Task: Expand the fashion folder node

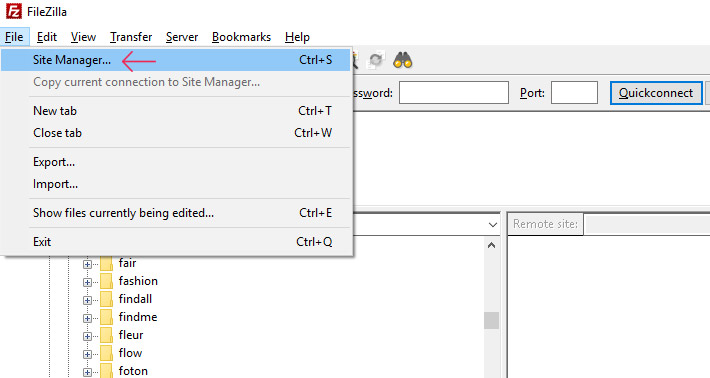Action: pyautogui.click(x=87, y=282)
